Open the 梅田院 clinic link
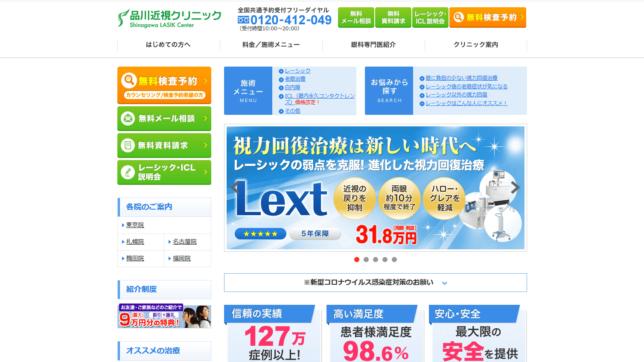The width and height of the screenshot is (644, 362). click(x=135, y=258)
